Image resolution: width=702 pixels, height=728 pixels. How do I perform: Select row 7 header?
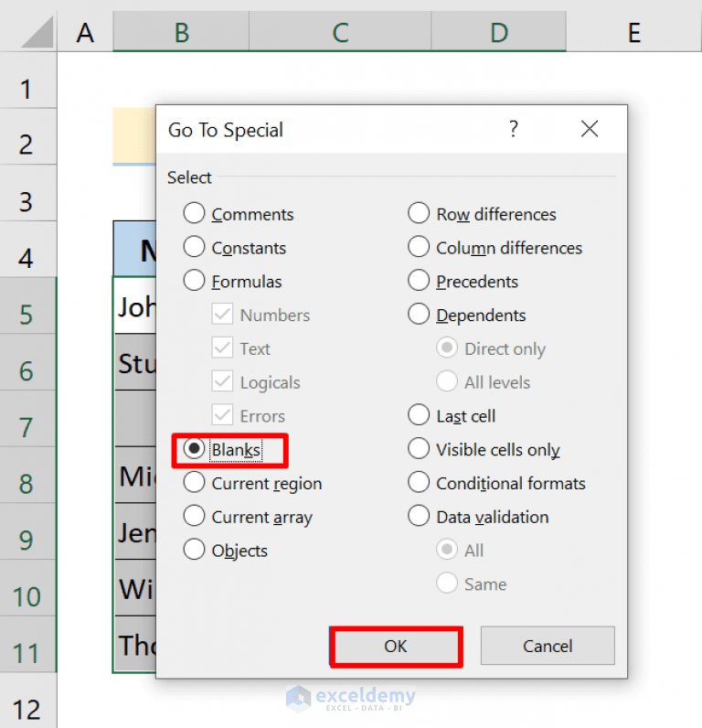pyautogui.click(x=27, y=419)
